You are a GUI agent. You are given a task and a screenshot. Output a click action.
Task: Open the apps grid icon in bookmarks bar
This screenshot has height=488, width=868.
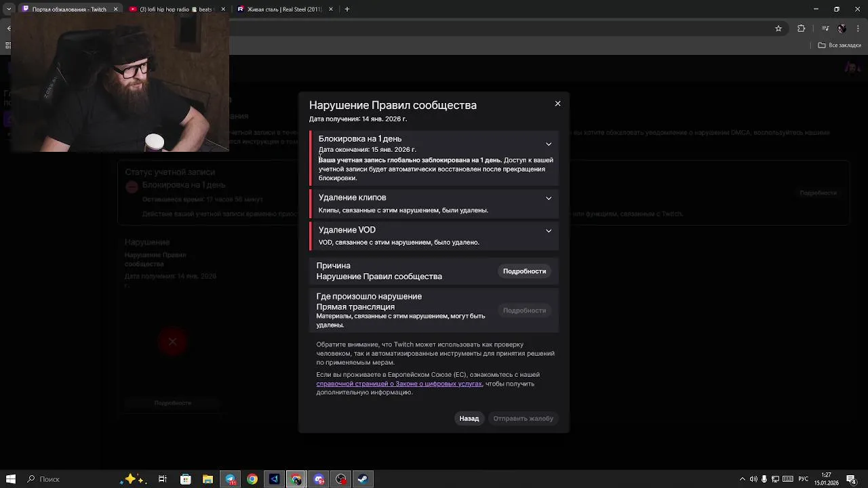click(8, 45)
